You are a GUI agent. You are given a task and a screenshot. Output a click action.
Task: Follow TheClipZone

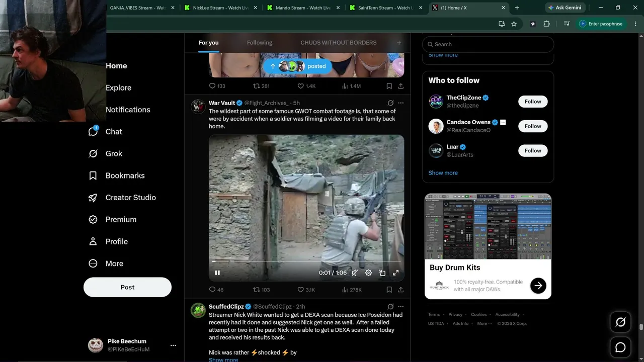[533, 102]
